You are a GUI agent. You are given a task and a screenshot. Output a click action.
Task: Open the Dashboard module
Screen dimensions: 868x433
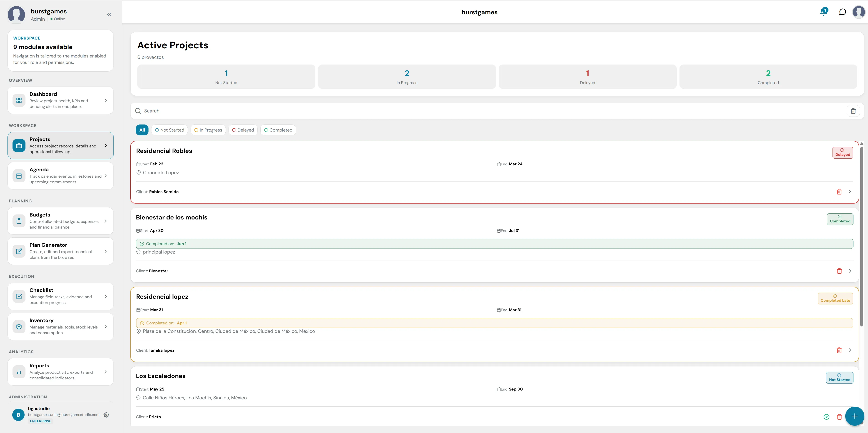pos(61,100)
